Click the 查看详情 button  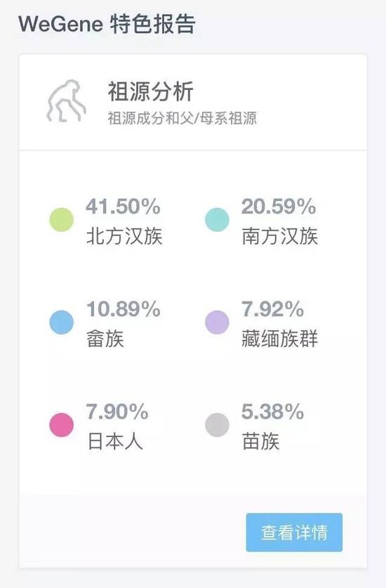point(294,532)
